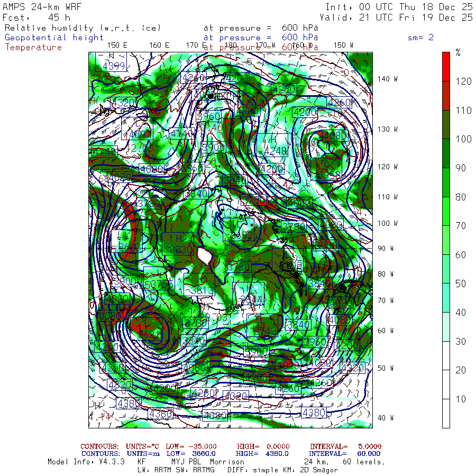Click the '130 W' label on the map's right edge
The image size is (476, 476).
coord(388,129)
